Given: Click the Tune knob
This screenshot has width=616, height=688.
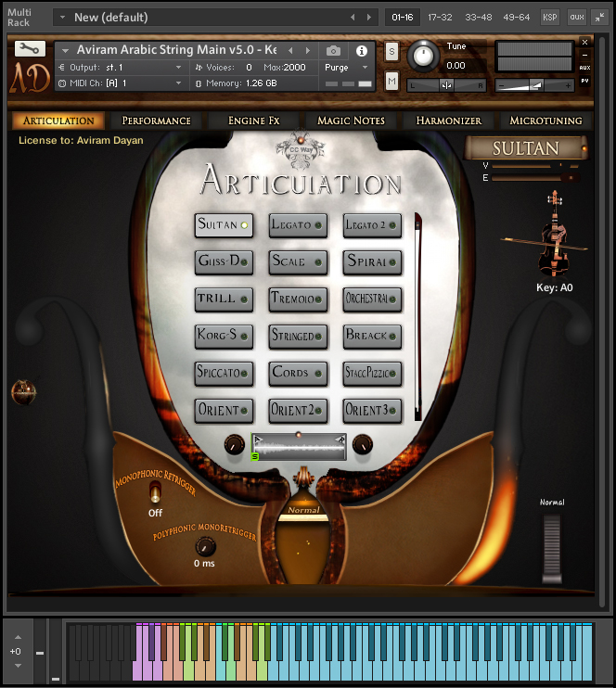Looking at the screenshot, I should 423,56.
